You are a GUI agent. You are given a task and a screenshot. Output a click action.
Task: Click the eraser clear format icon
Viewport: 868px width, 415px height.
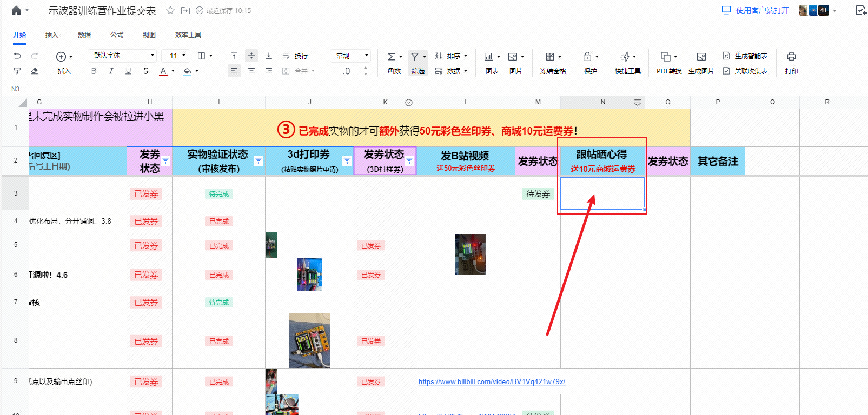tap(35, 71)
